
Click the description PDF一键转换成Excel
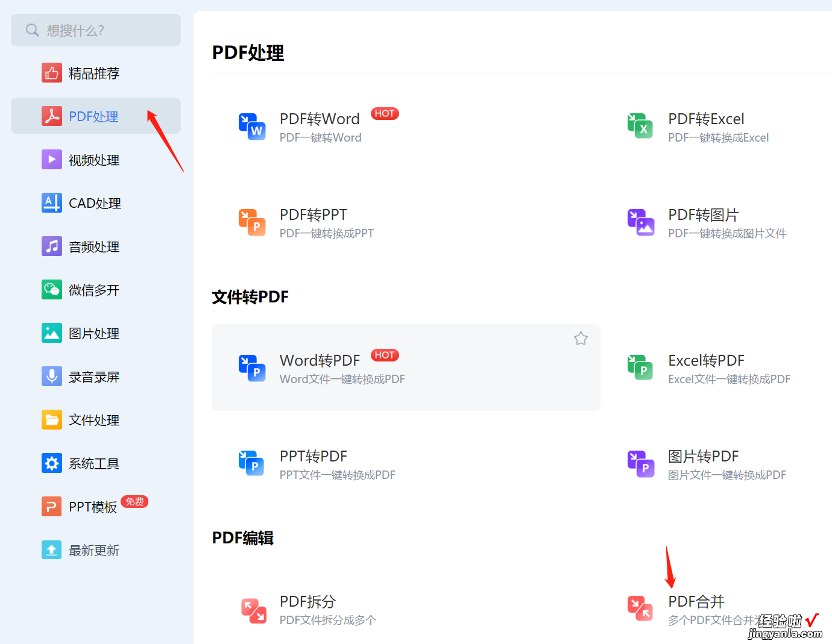coord(719,137)
